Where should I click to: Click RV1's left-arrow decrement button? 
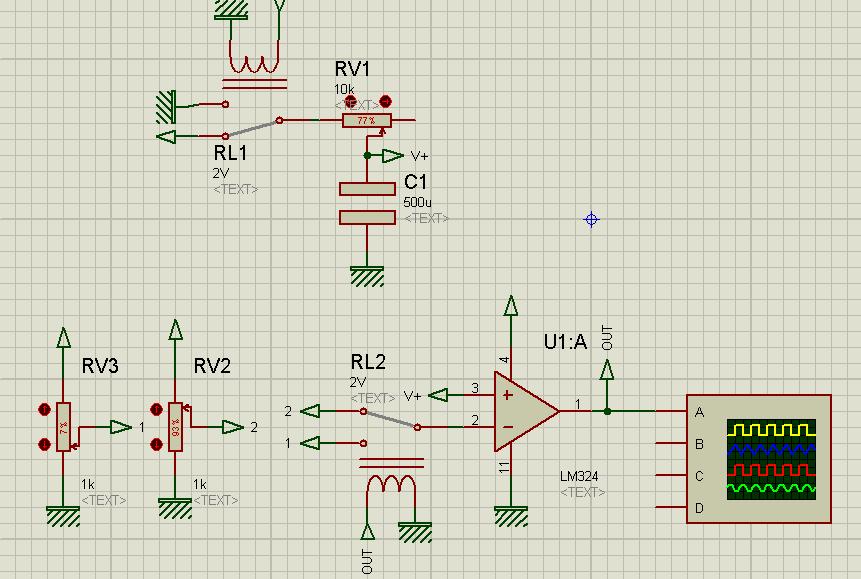[350, 102]
